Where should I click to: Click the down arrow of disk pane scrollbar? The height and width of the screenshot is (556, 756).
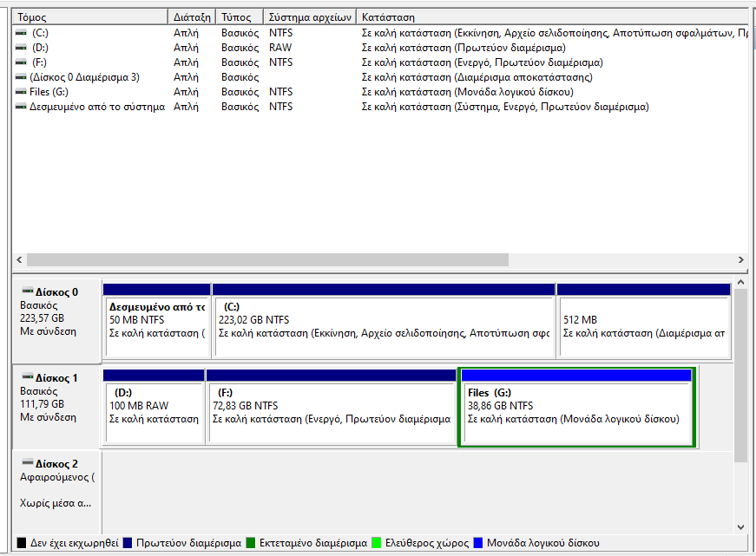741,527
